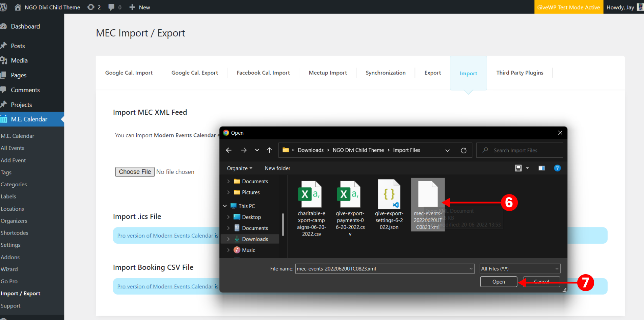Select give-export-payments CSV file

pyautogui.click(x=350, y=208)
